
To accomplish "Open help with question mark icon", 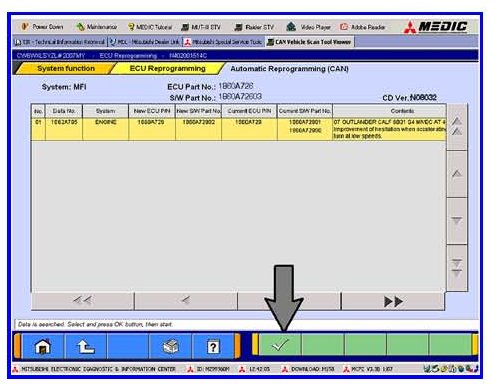I will (213, 346).
